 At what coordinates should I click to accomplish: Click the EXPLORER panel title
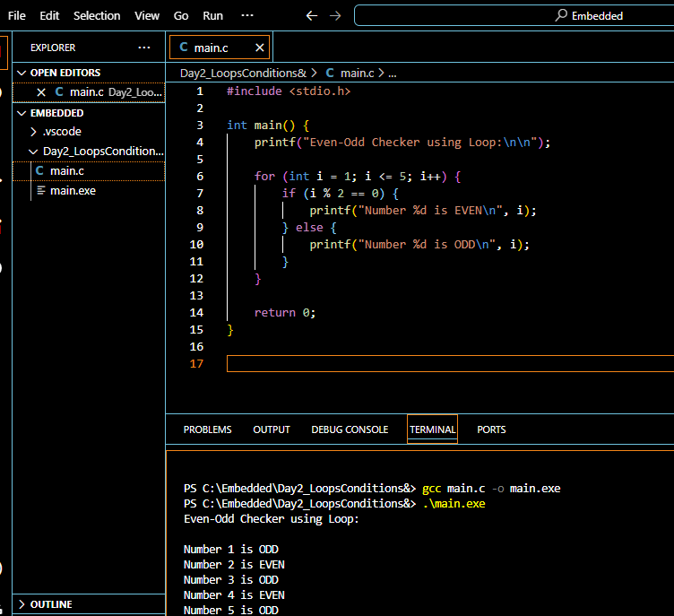click(53, 48)
